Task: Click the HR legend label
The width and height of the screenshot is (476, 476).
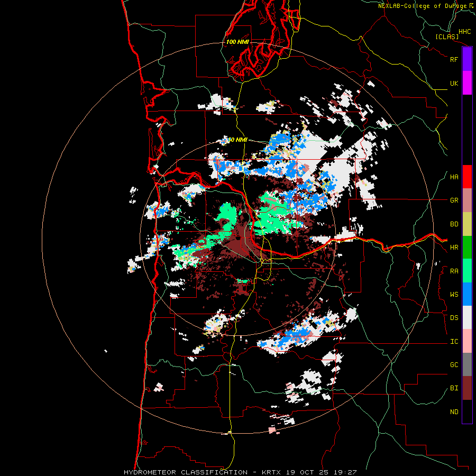Action: click(454, 248)
